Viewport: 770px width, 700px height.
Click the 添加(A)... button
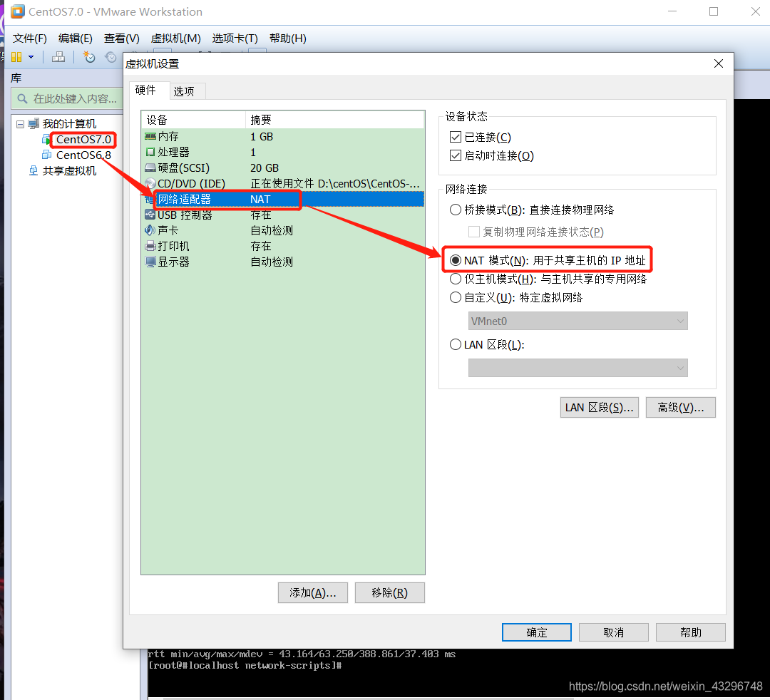click(313, 593)
